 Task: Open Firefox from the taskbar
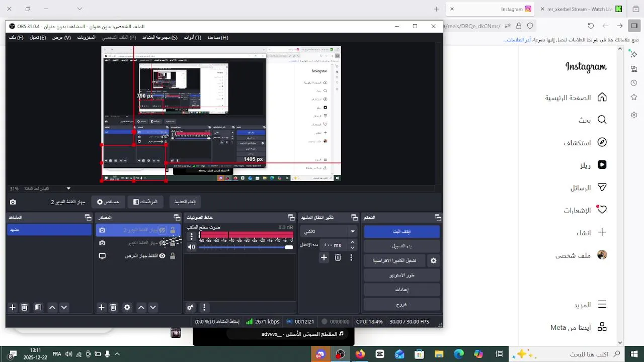pos(360,354)
